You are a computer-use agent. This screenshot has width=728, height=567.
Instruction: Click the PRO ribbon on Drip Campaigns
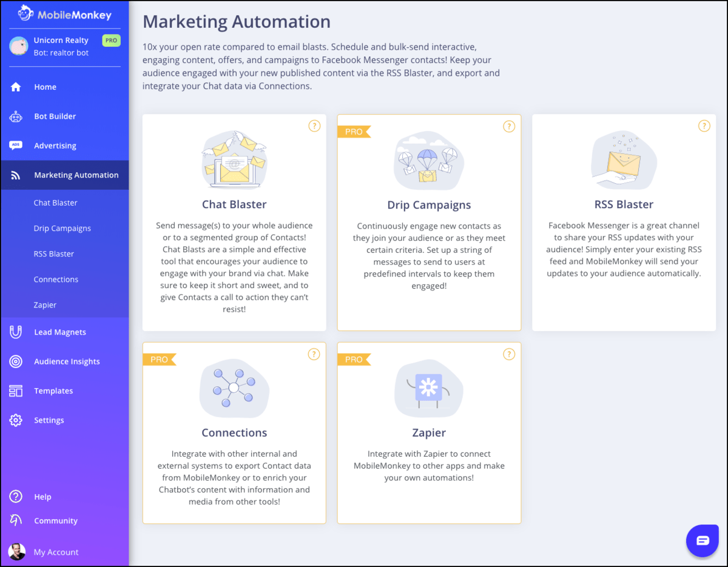coord(354,132)
